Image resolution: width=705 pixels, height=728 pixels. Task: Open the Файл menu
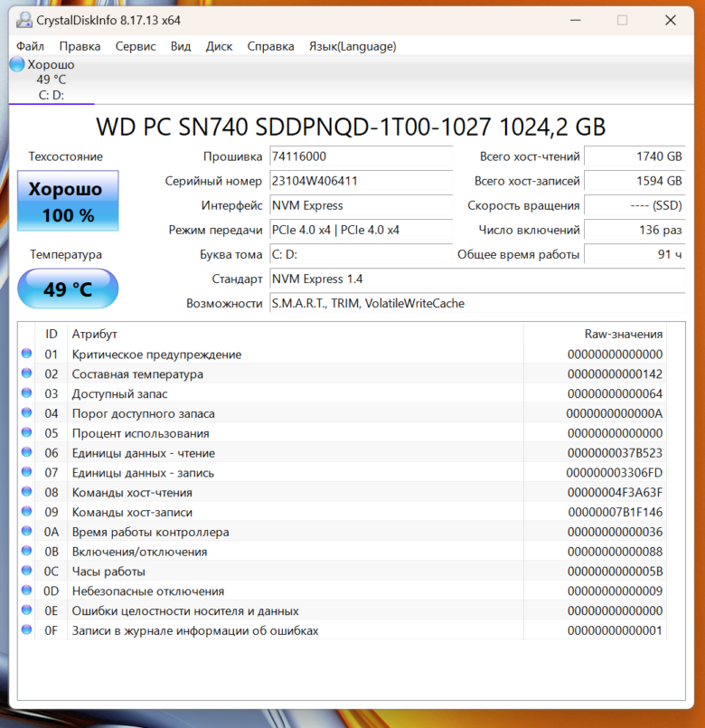tap(30, 46)
